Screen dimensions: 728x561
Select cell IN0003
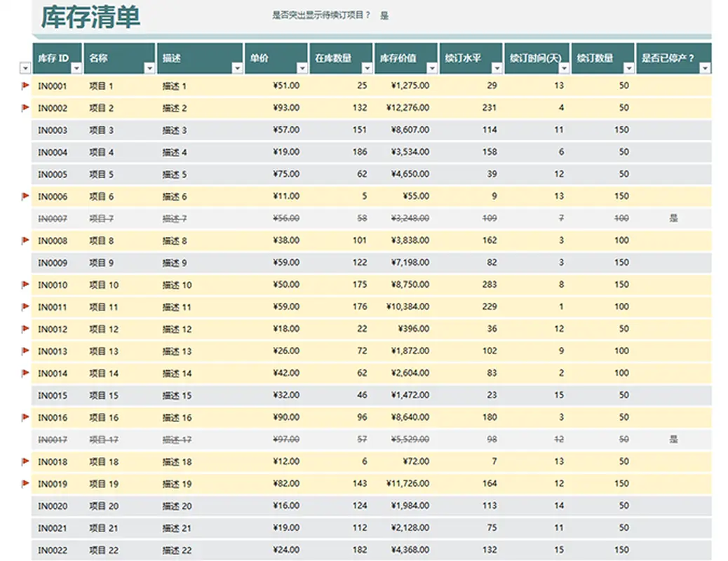[53, 130]
